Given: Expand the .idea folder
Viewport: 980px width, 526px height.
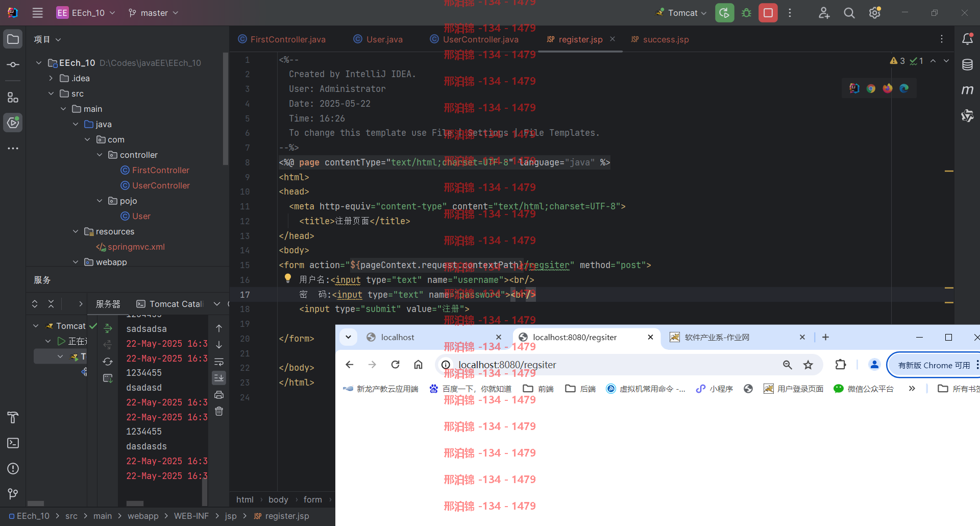Looking at the screenshot, I should tap(51, 78).
